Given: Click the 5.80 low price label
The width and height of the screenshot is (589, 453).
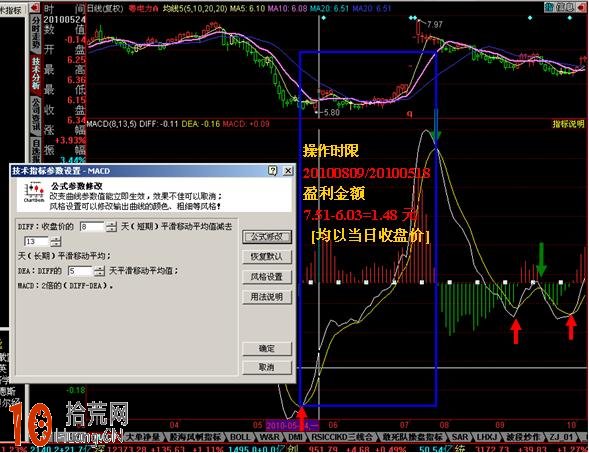Looking at the screenshot, I should coord(332,112).
